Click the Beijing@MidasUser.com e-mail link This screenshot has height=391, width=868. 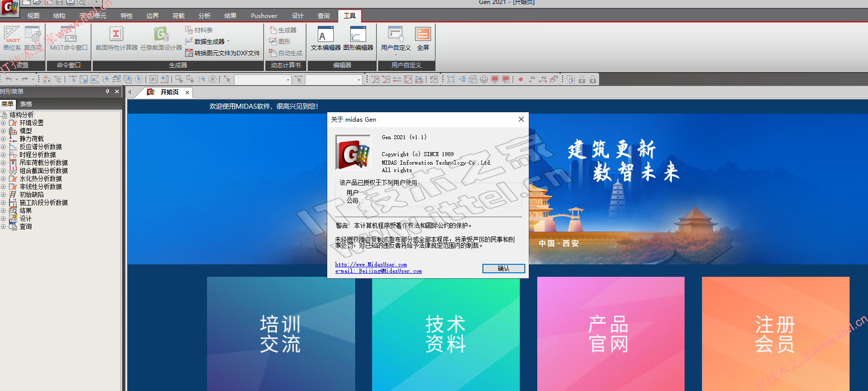pyautogui.click(x=379, y=271)
